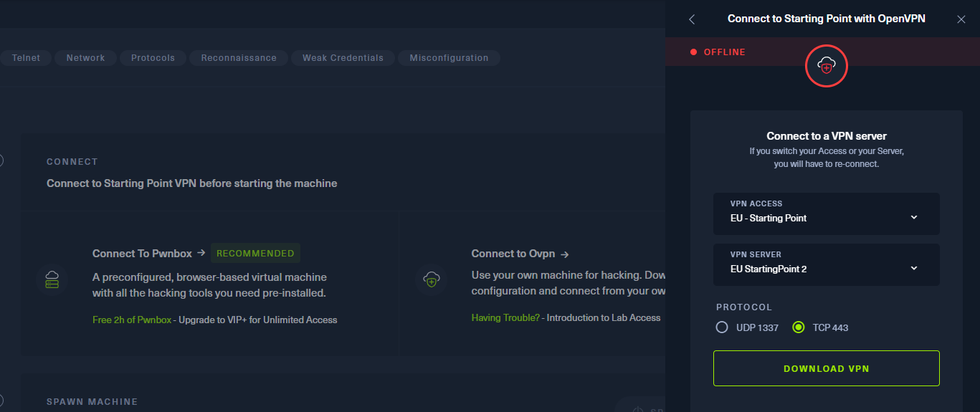
Task: Click Upgrade to VIP+ for Unlimited Access
Action: tap(258, 320)
